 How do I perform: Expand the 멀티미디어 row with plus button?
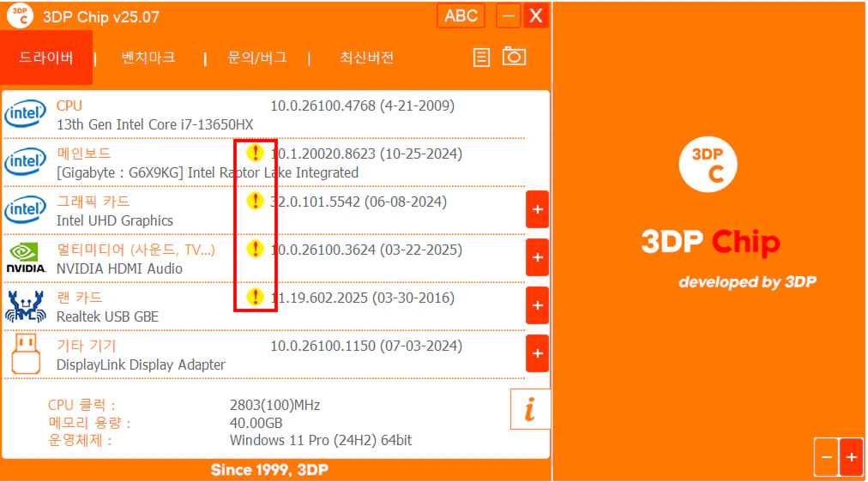tap(537, 257)
